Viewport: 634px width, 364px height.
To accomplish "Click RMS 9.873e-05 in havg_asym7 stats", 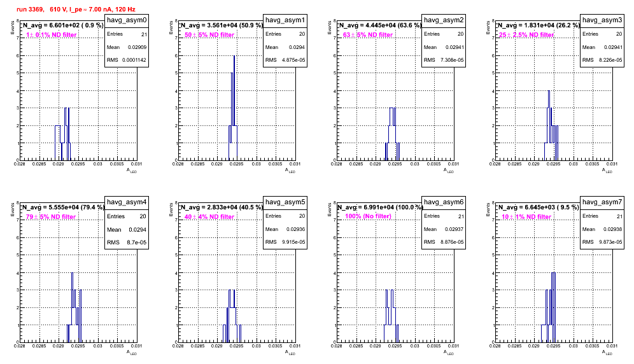I will coord(602,242).
